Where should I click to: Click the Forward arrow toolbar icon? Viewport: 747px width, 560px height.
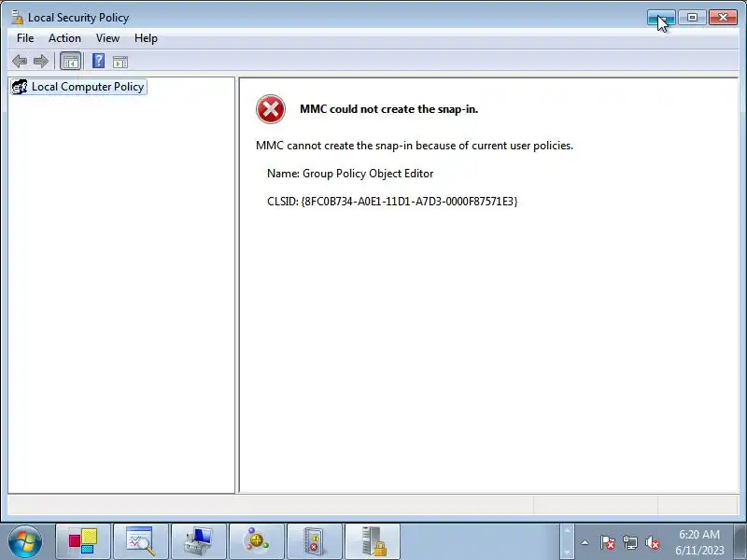pos(41,61)
